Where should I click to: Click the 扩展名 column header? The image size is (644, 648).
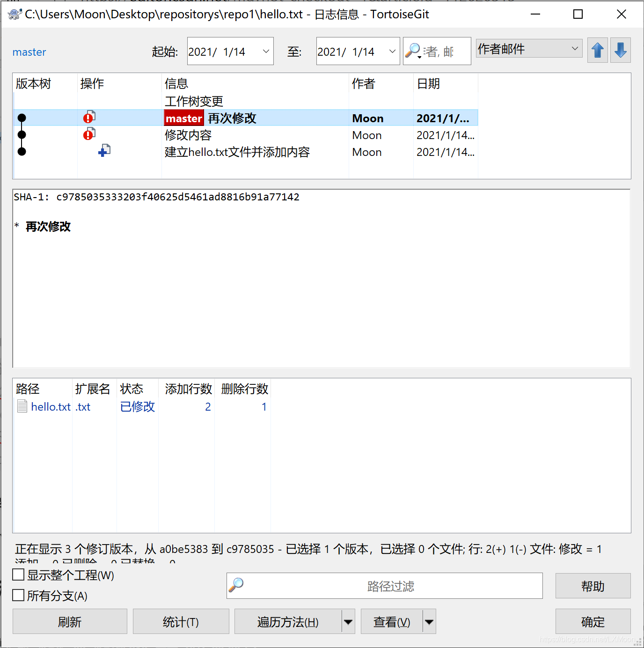[95, 389]
